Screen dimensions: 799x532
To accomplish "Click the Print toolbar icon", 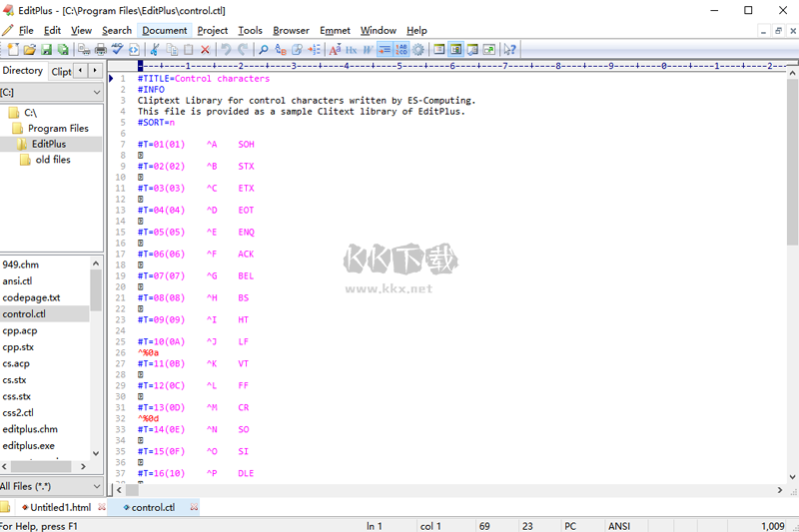I will [x=101, y=49].
